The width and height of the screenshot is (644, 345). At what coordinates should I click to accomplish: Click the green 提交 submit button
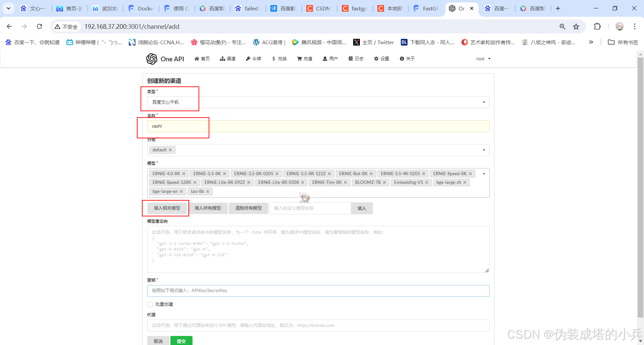click(181, 341)
